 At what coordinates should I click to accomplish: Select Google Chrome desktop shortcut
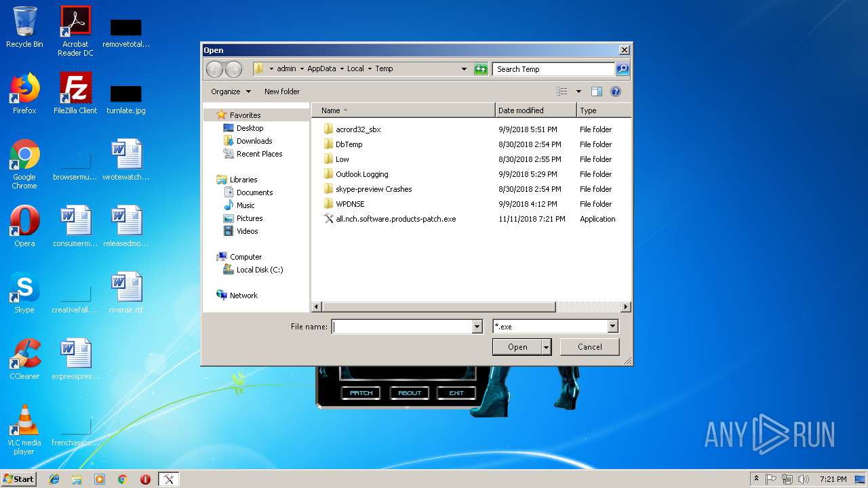[24, 164]
